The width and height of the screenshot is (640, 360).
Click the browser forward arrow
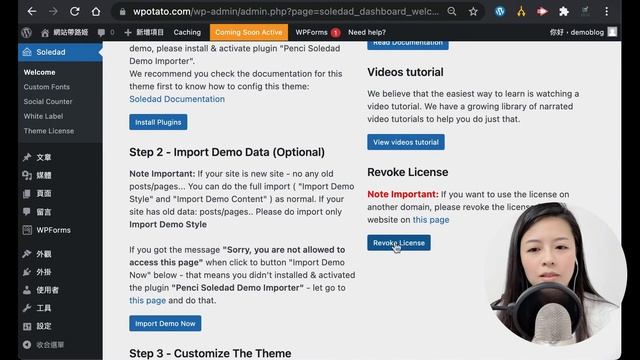point(53,11)
